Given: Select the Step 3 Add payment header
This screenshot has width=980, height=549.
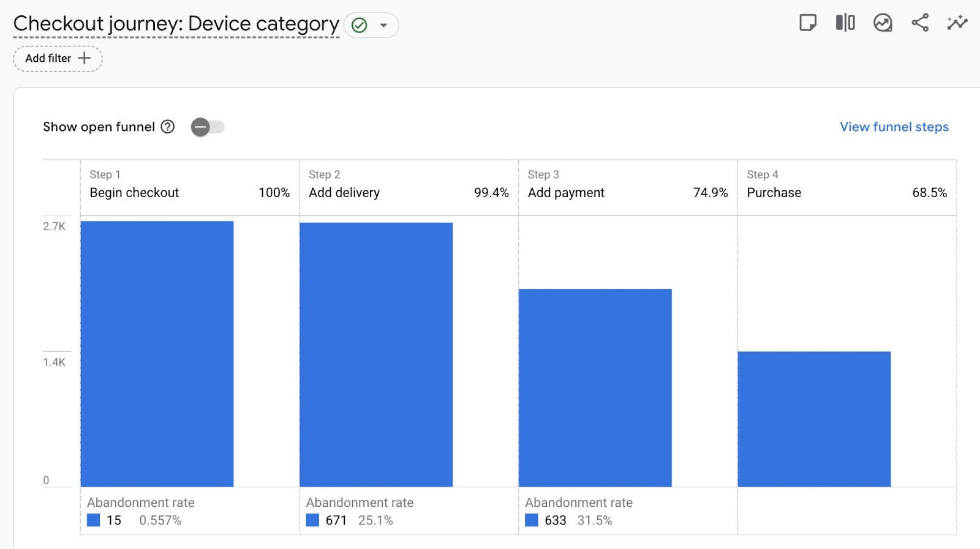Looking at the screenshot, I should coord(627,184).
